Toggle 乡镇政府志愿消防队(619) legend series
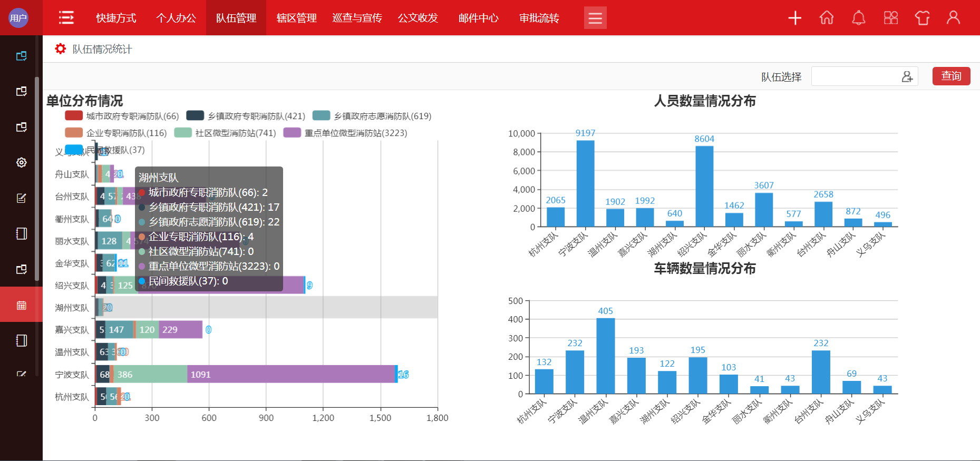 click(372, 116)
